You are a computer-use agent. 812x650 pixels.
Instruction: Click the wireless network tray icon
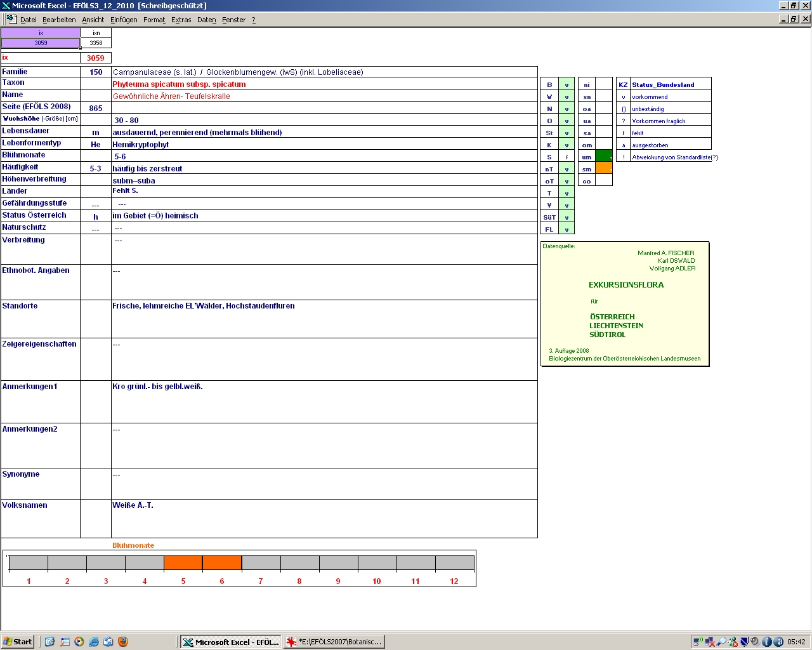coord(698,642)
